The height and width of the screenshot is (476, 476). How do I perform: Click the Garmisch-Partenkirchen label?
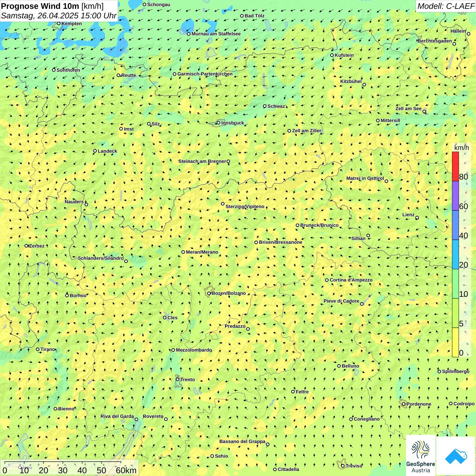click(x=205, y=74)
